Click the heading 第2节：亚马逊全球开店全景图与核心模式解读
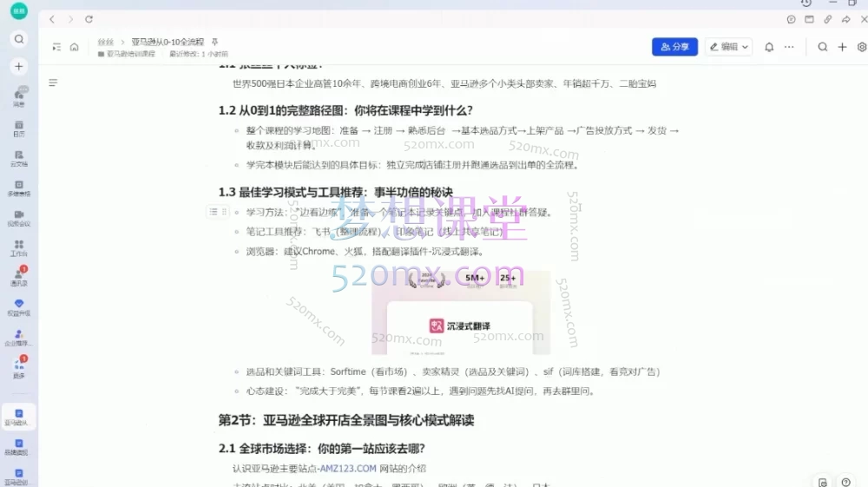This screenshot has height=487, width=868. [346, 420]
